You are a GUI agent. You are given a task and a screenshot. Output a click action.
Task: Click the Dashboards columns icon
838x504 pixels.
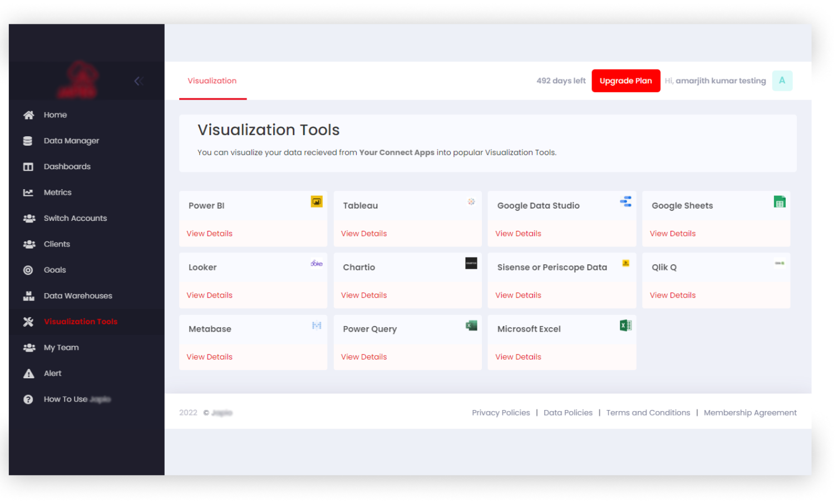pyautogui.click(x=28, y=167)
